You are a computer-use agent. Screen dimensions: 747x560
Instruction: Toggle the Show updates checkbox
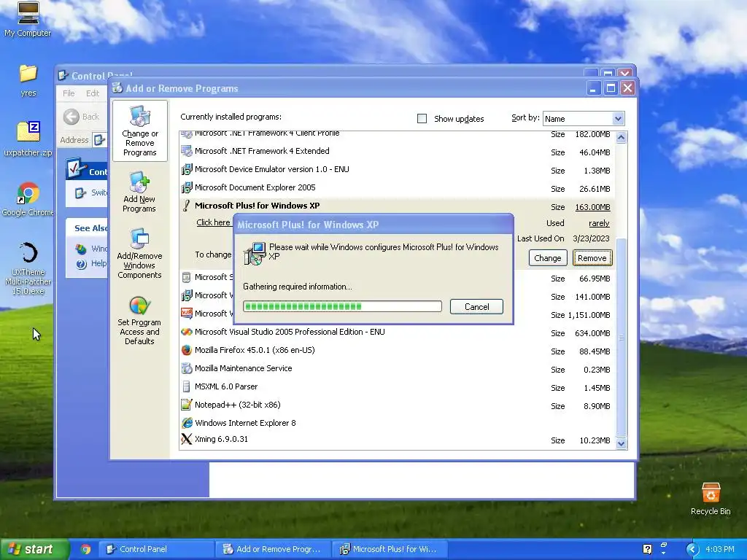click(x=422, y=119)
